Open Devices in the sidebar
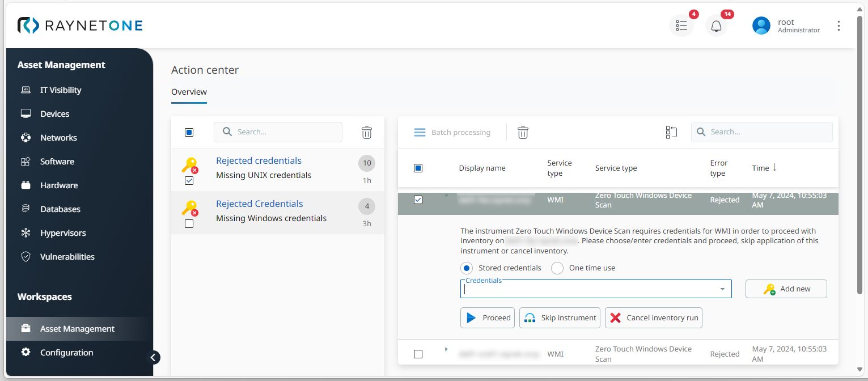The width and height of the screenshot is (868, 381). 54,114
